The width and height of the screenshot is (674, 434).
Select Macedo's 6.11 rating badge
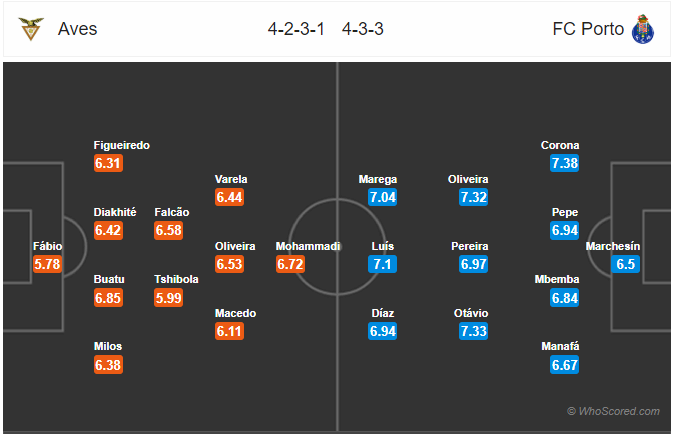[x=229, y=331]
